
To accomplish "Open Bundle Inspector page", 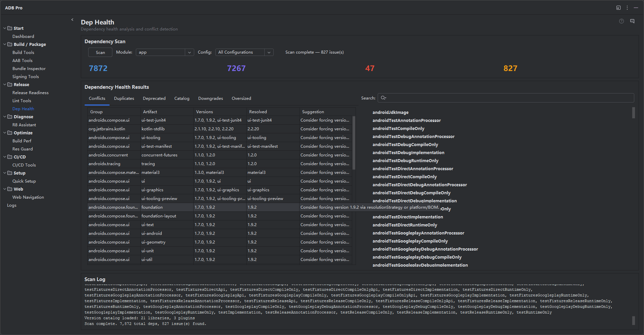I will pos(29,68).
